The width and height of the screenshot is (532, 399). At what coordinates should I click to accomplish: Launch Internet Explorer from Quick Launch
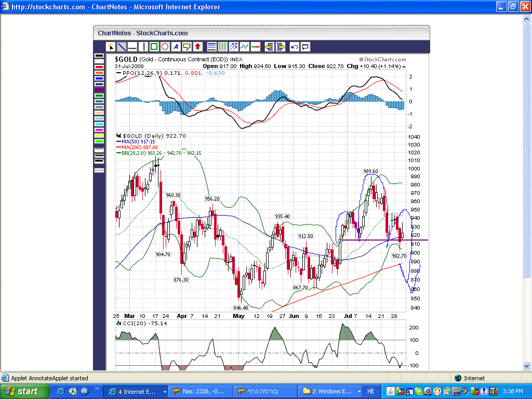pyautogui.click(x=60, y=392)
